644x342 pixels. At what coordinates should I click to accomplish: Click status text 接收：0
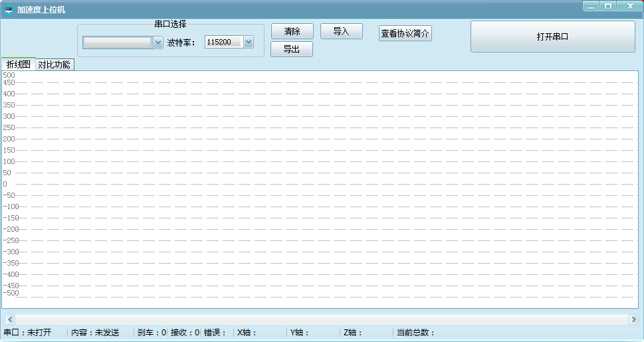point(185,333)
